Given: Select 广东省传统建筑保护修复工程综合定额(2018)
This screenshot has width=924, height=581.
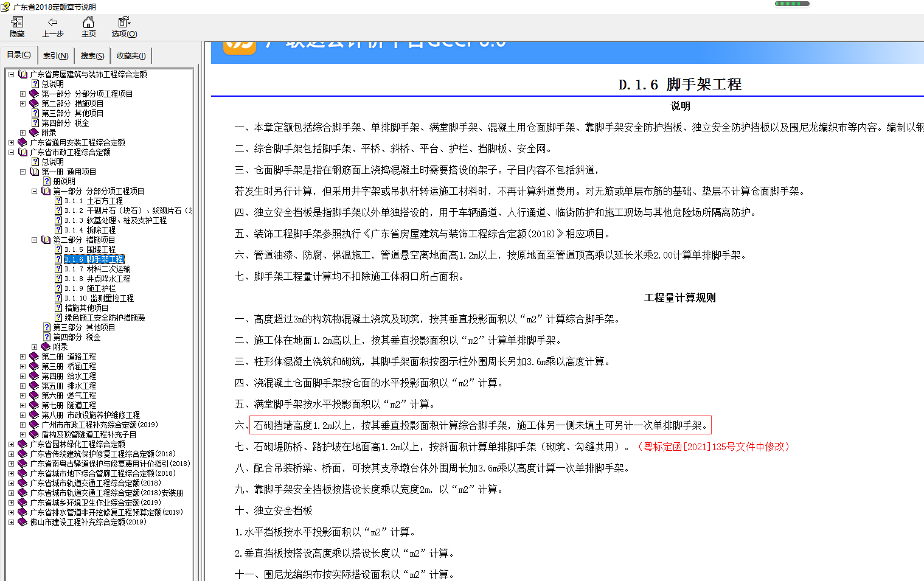Looking at the screenshot, I should [103, 454].
